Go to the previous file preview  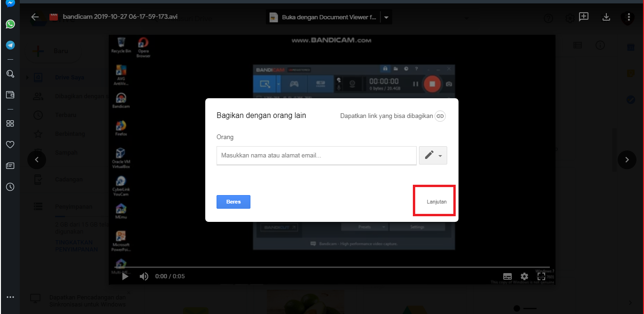click(37, 160)
